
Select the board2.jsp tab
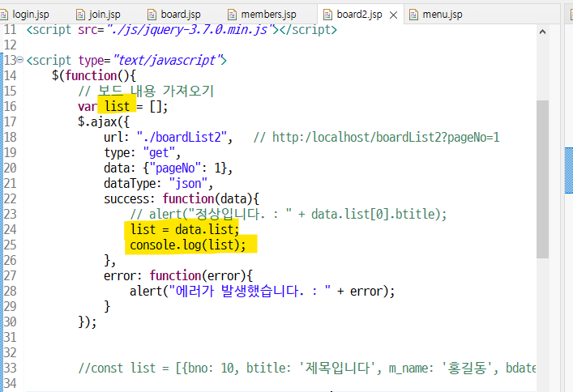[359, 15]
